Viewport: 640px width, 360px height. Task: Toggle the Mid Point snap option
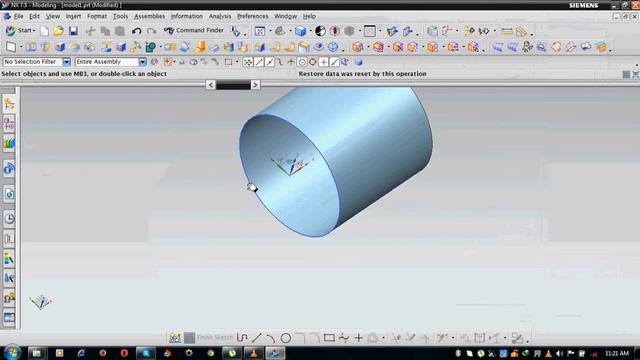pyautogui.click(x=270, y=62)
